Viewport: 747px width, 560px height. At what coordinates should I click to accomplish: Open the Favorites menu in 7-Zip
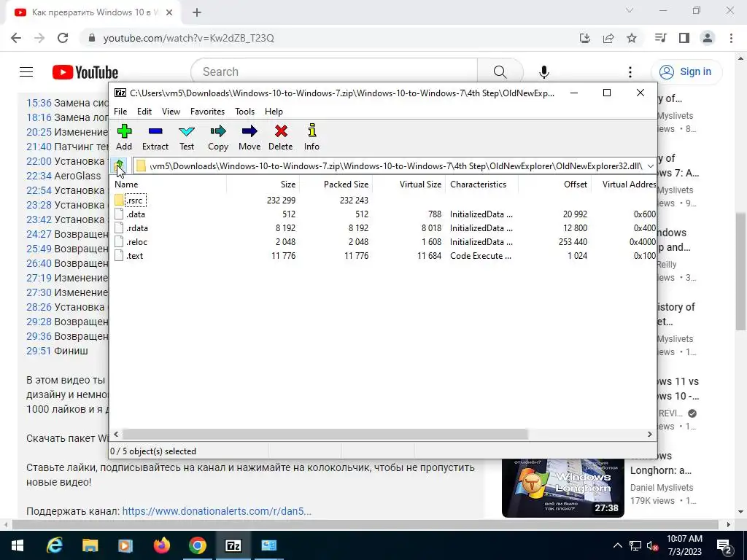click(x=207, y=112)
